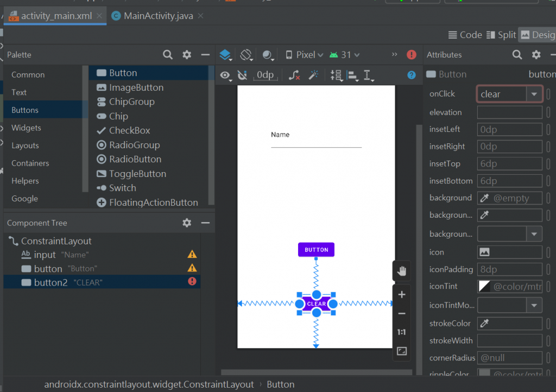Reset zoom to 1:1
Viewport: 556px width, 392px height.
click(401, 332)
